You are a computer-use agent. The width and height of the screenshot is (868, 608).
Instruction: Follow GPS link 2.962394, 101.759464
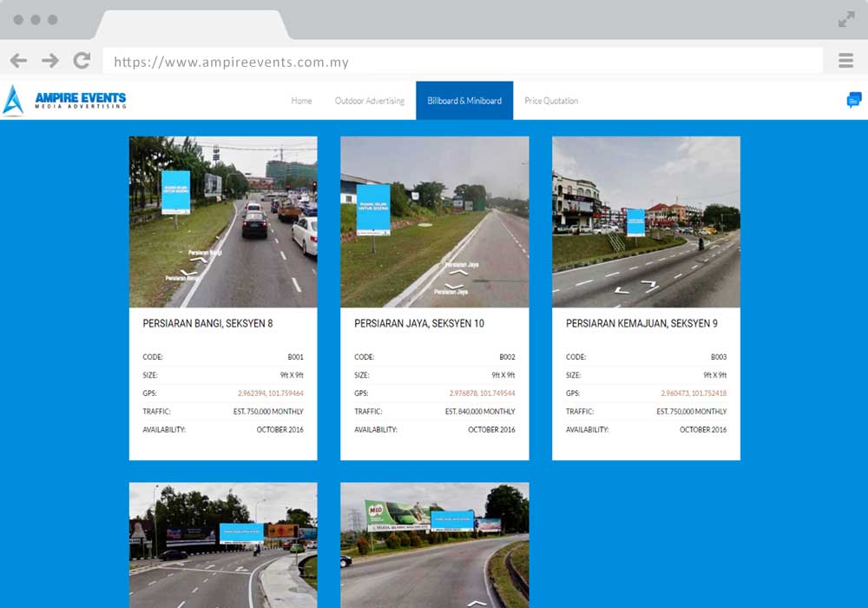pyautogui.click(x=271, y=393)
